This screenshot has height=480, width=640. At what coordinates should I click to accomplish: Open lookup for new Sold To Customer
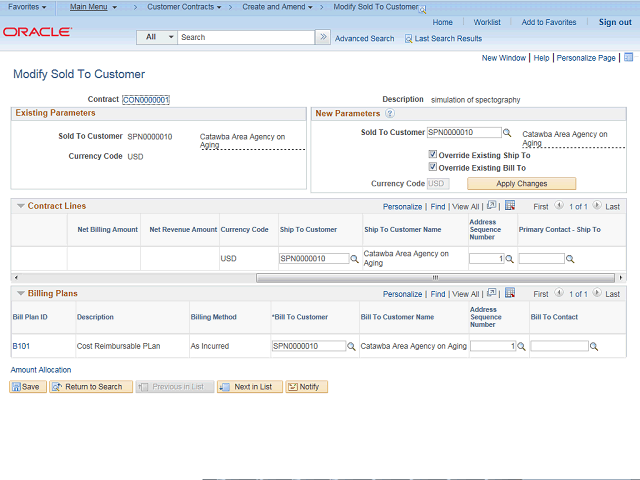(x=507, y=133)
